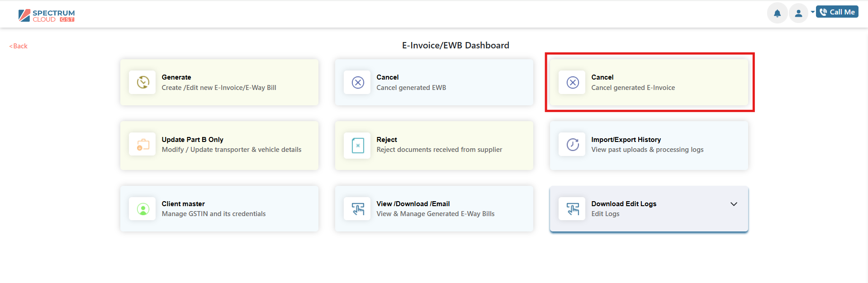868x283 pixels.
Task: Click the Cancel generated E-Invoice cross icon
Action: [x=573, y=82]
